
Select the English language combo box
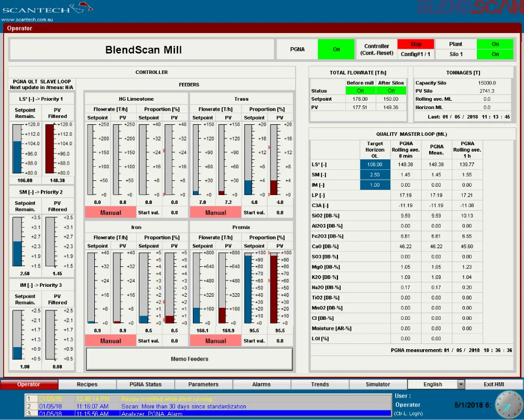[436, 384]
